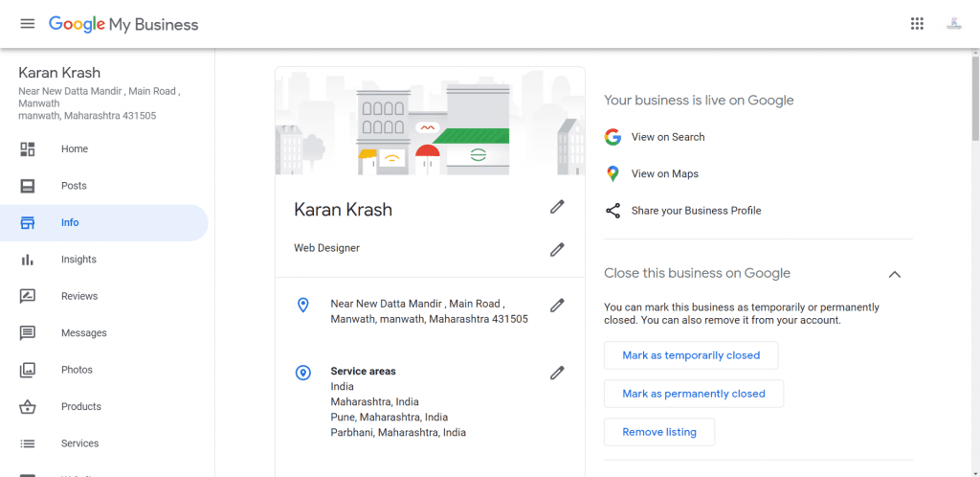Click the Service areas target icon
The image size is (980, 477).
tap(303, 373)
